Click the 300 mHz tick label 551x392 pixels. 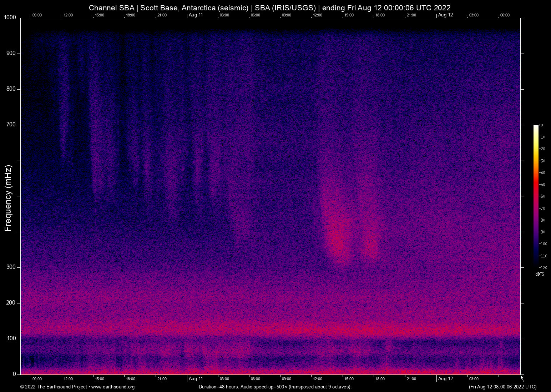point(12,266)
